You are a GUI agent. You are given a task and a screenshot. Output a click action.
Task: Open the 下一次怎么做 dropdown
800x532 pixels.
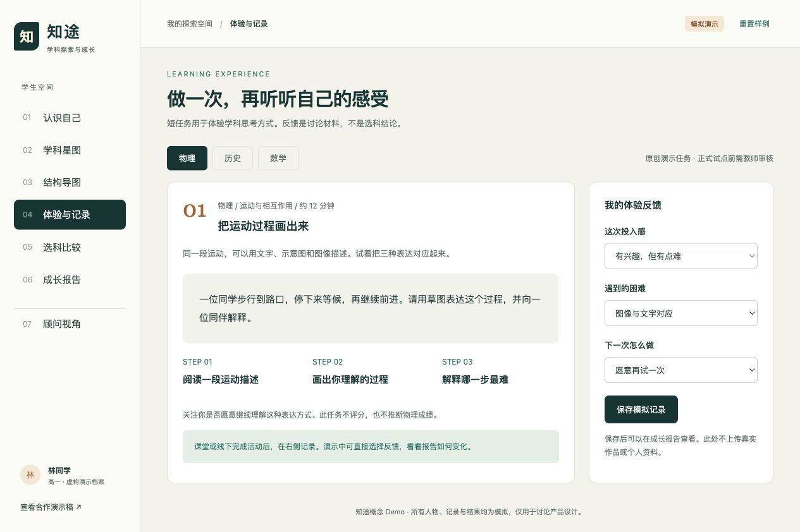[681, 370]
